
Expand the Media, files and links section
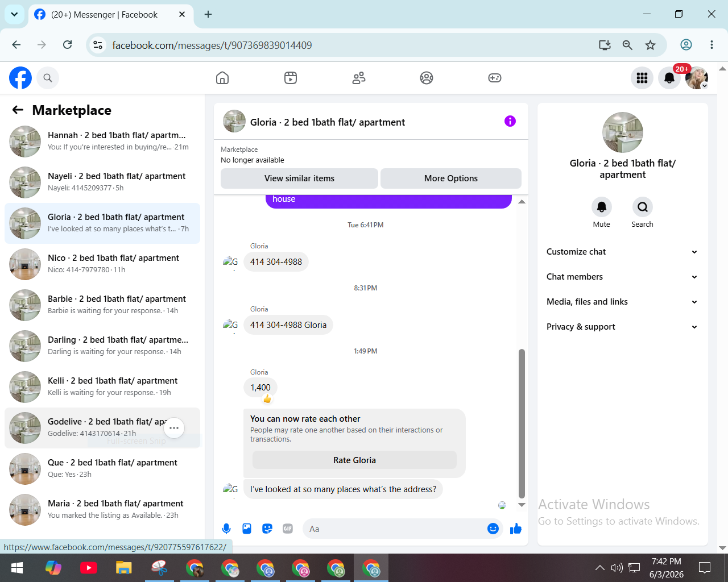tap(622, 302)
